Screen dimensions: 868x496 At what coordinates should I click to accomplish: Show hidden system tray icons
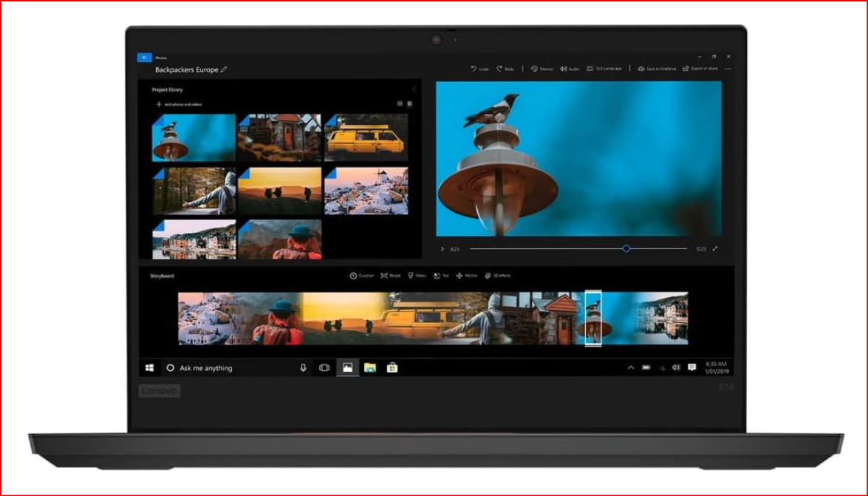pos(631,367)
